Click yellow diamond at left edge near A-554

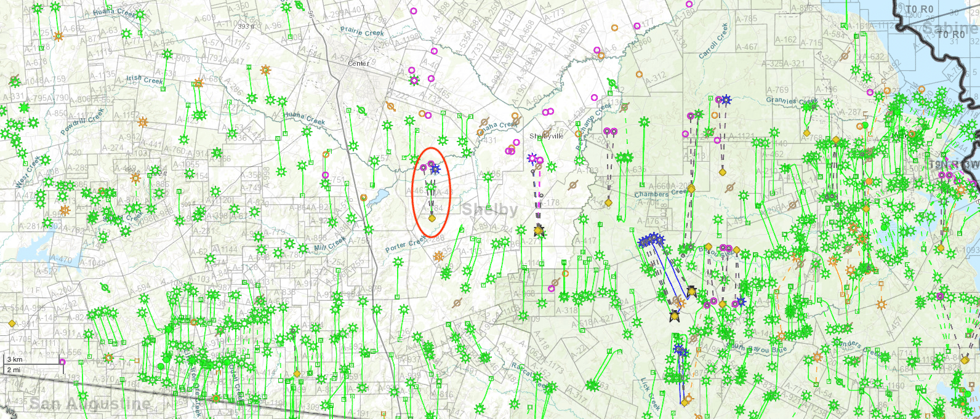(x=12, y=323)
